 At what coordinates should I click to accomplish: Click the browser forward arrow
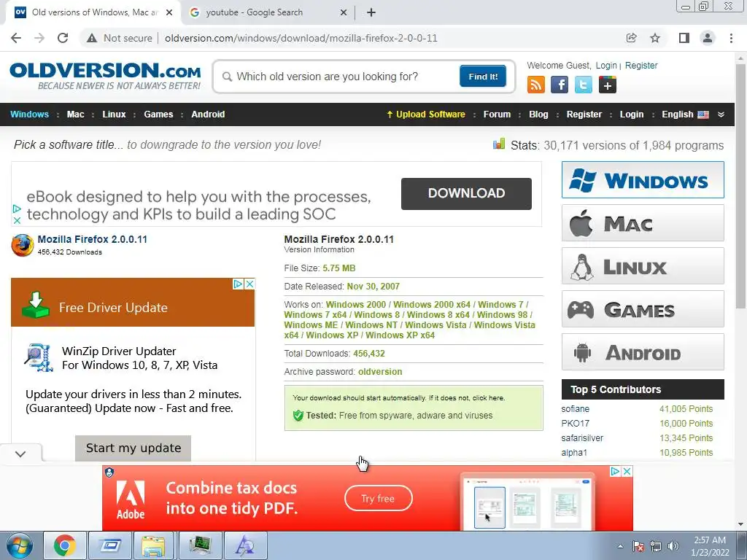pyautogui.click(x=39, y=38)
